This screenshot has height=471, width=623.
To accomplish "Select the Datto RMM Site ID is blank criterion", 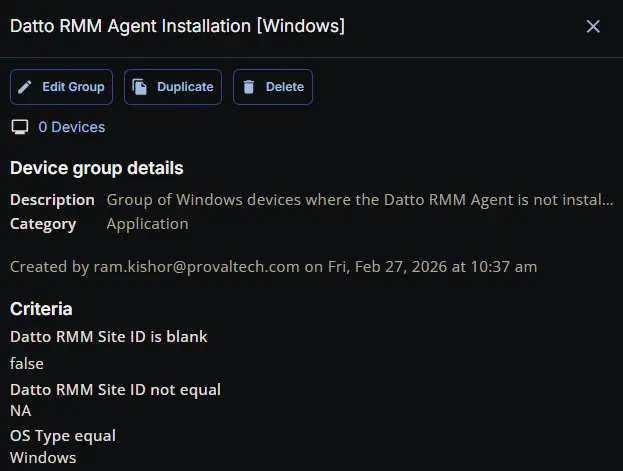I will click(x=109, y=337).
